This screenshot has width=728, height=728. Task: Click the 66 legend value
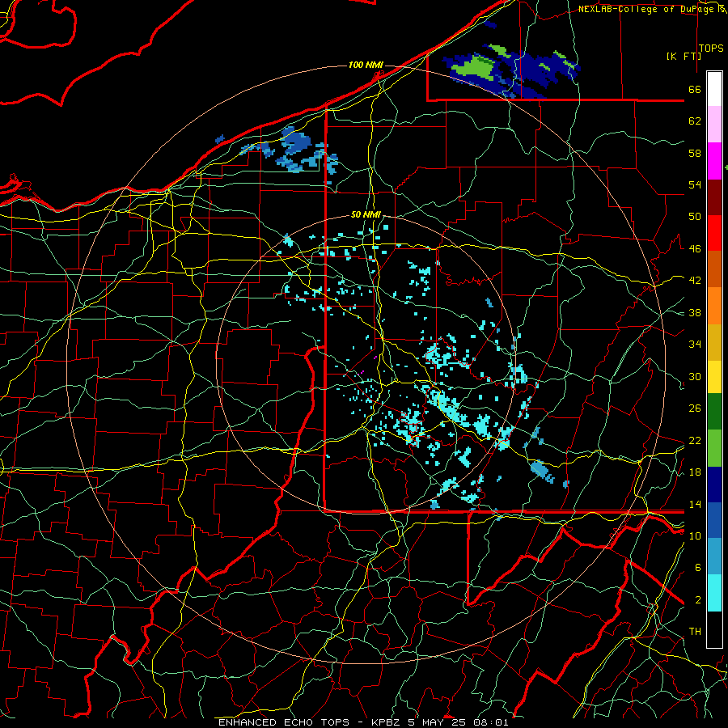[695, 89]
